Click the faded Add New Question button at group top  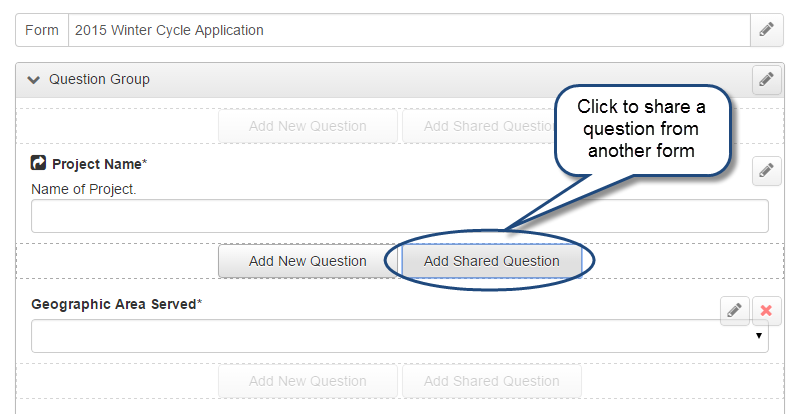pyautogui.click(x=308, y=126)
